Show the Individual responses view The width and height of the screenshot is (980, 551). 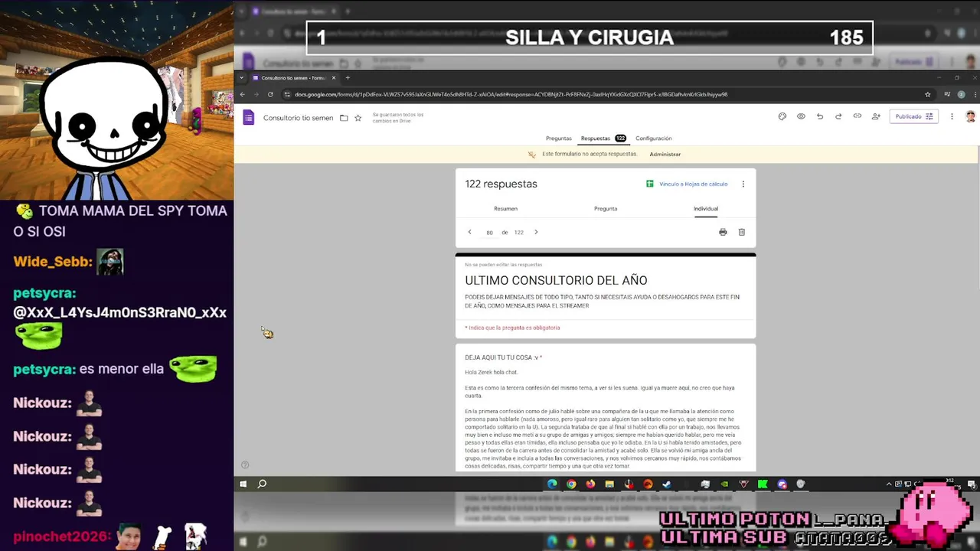point(706,208)
